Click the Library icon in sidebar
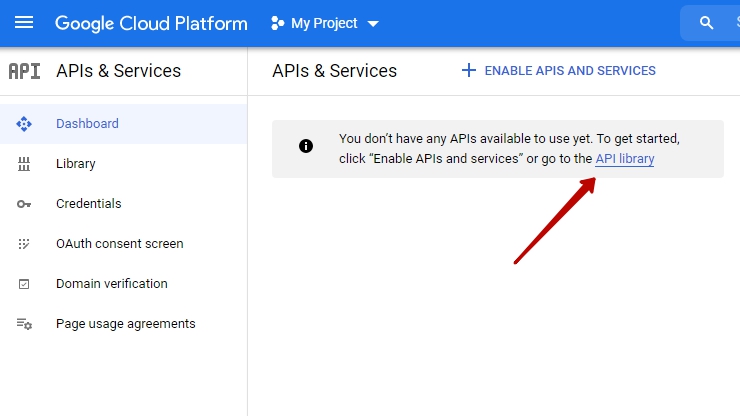The height and width of the screenshot is (416, 740). (24, 164)
